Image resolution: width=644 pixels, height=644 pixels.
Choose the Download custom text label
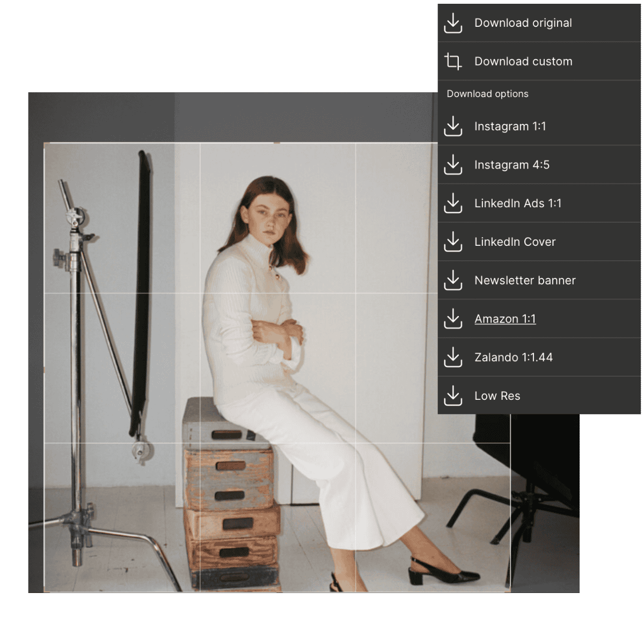tap(523, 62)
